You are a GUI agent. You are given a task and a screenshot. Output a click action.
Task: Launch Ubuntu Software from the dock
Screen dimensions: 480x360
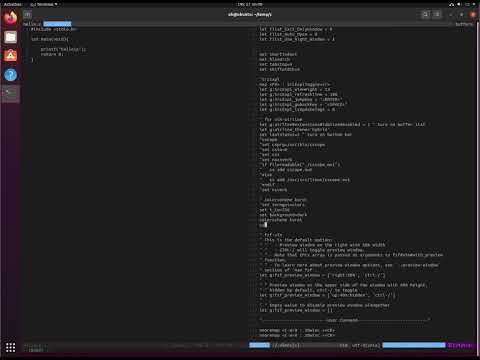(11, 56)
